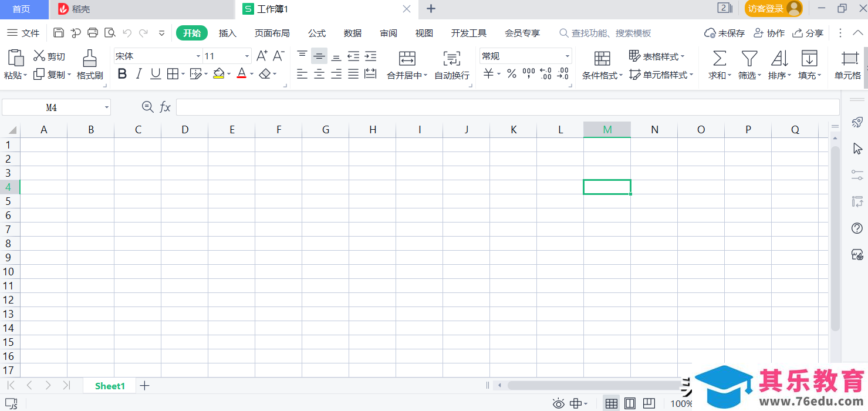Click the zoom magnifier icon beside fx

pos(148,107)
